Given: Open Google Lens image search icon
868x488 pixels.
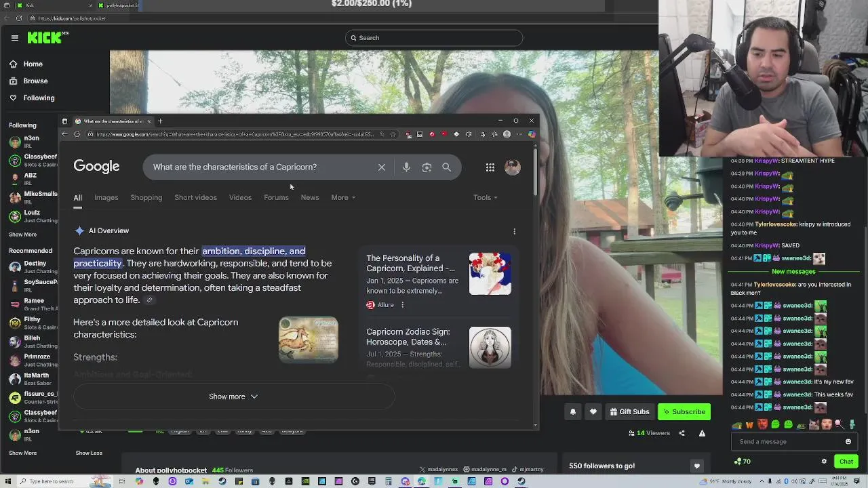Looking at the screenshot, I should point(427,167).
